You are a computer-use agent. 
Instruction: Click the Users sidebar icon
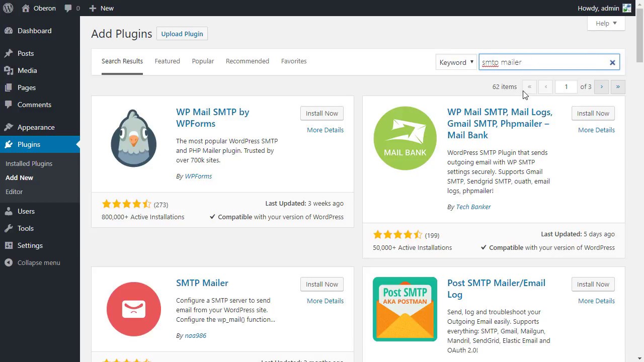click(9, 211)
